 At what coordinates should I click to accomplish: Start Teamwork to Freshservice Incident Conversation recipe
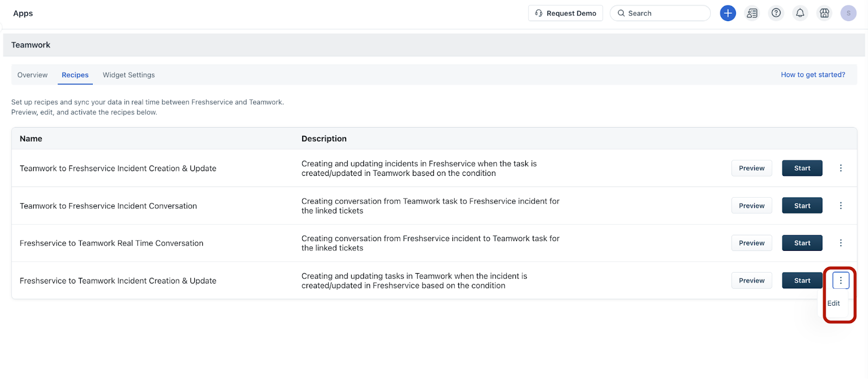tap(802, 206)
